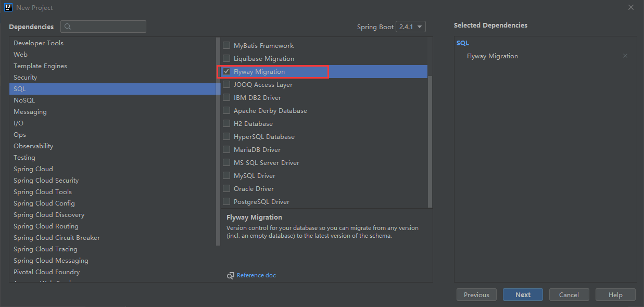Select the NoSQL category
The width and height of the screenshot is (644, 307).
112,100
